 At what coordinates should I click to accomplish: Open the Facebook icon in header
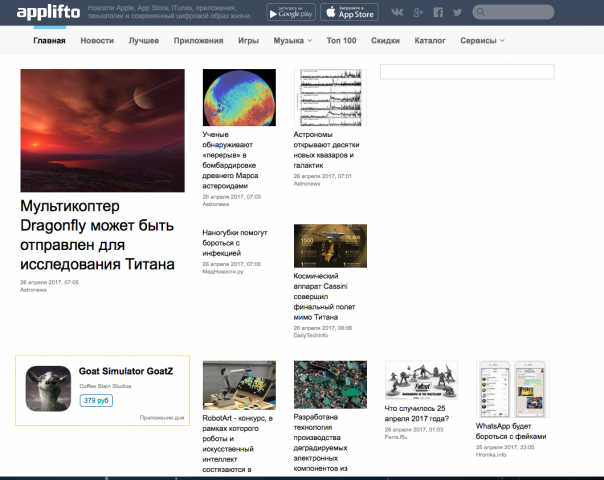tap(438, 12)
